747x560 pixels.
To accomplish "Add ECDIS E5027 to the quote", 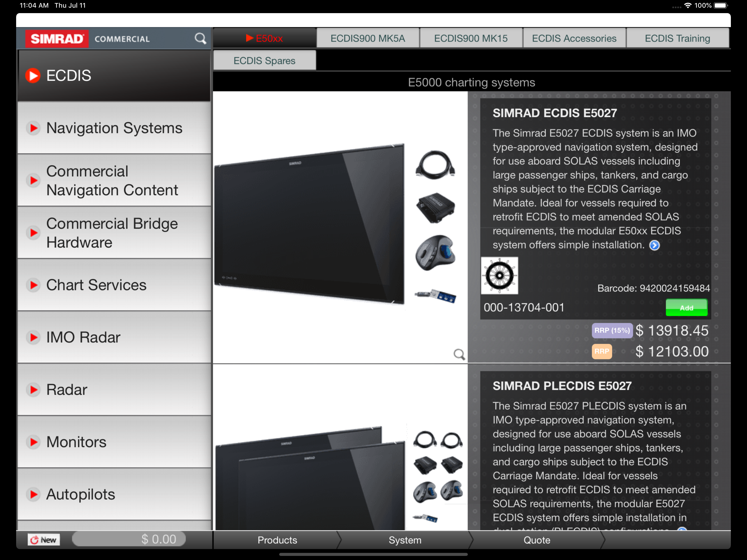I will point(687,308).
